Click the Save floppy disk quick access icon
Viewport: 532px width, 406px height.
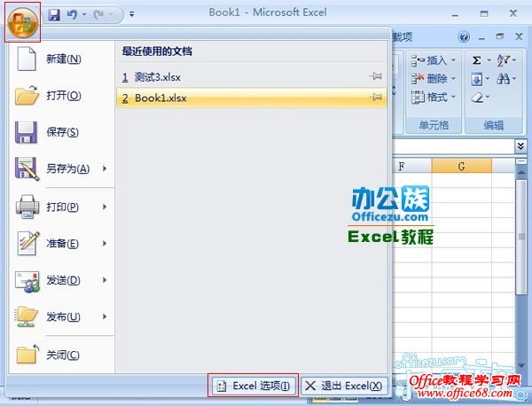[54, 14]
